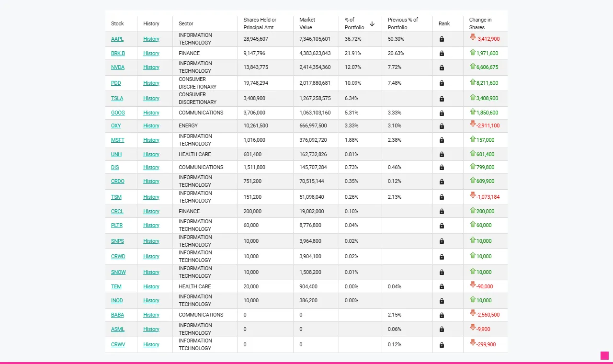Sort by Change in Shares header
The width and height of the screenshot is (613, 364).
(480, 23)
